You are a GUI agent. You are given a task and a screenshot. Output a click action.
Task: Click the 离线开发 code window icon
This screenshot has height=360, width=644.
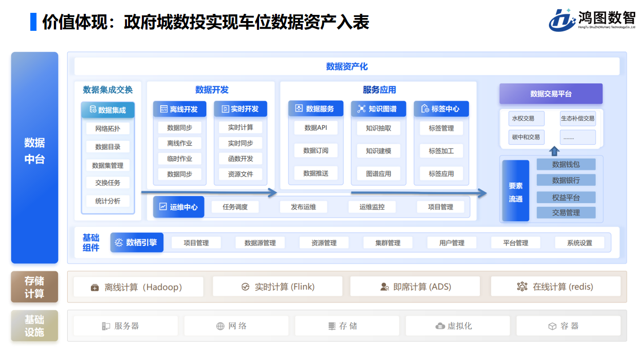163,109
